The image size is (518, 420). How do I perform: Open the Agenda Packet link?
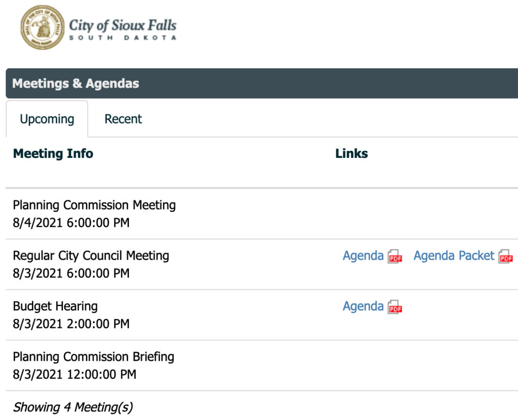click(x=454, y=256)
